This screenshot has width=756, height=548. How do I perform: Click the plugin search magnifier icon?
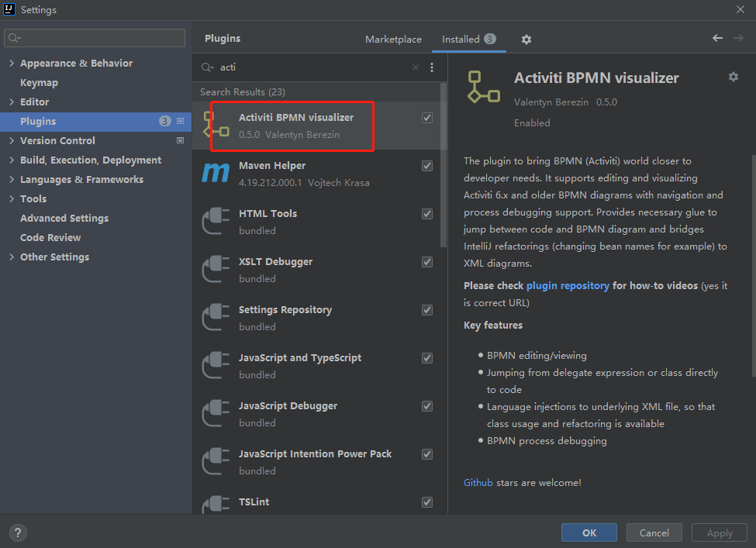[207, 67]
